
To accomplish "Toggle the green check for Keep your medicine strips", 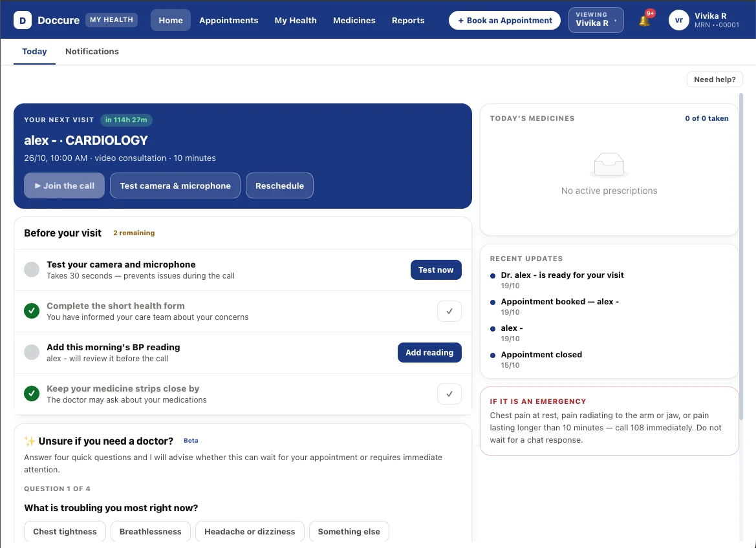I will [x=32, y=394].
